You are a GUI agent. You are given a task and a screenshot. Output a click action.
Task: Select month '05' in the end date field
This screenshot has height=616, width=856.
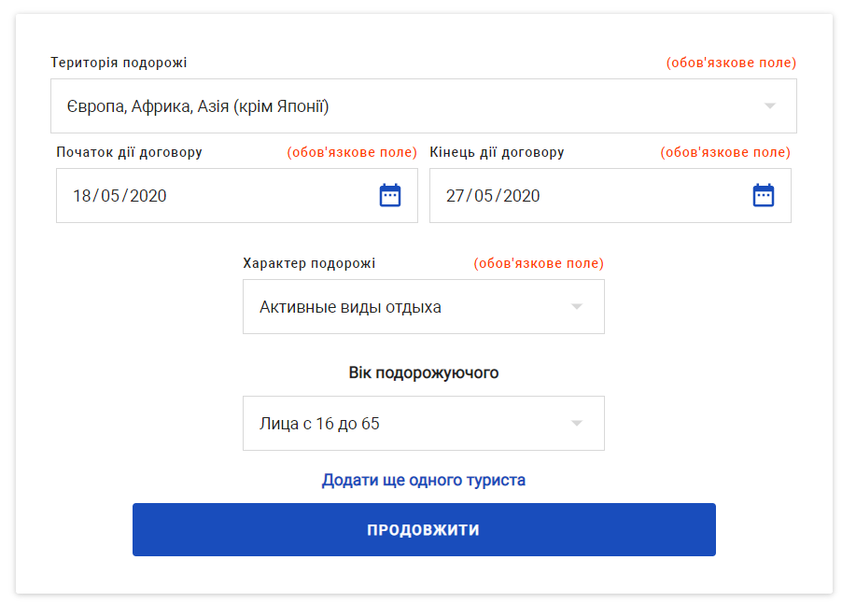click(483, 196)
